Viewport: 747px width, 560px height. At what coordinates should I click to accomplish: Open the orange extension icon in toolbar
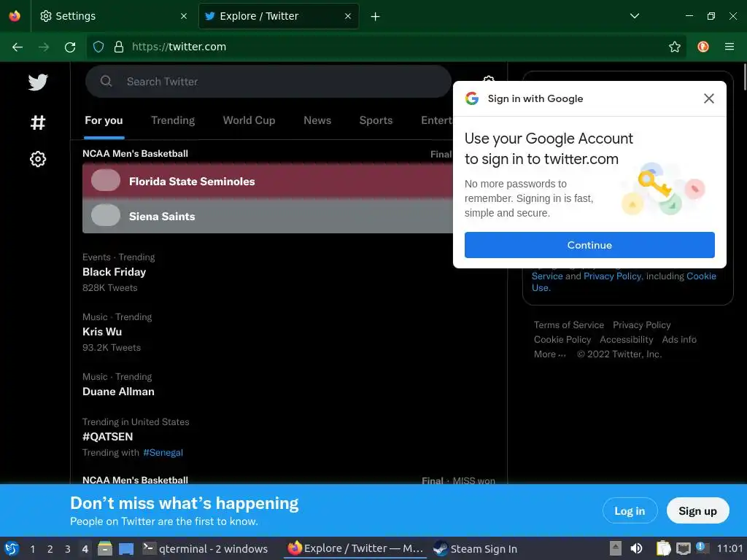coord(703,47)
